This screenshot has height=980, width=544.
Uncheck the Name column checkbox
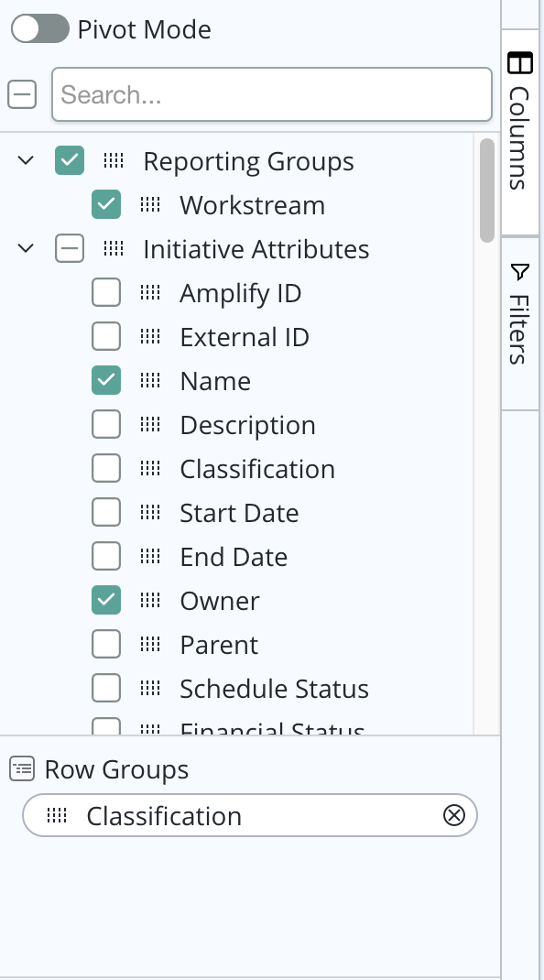tap(106, 381)
